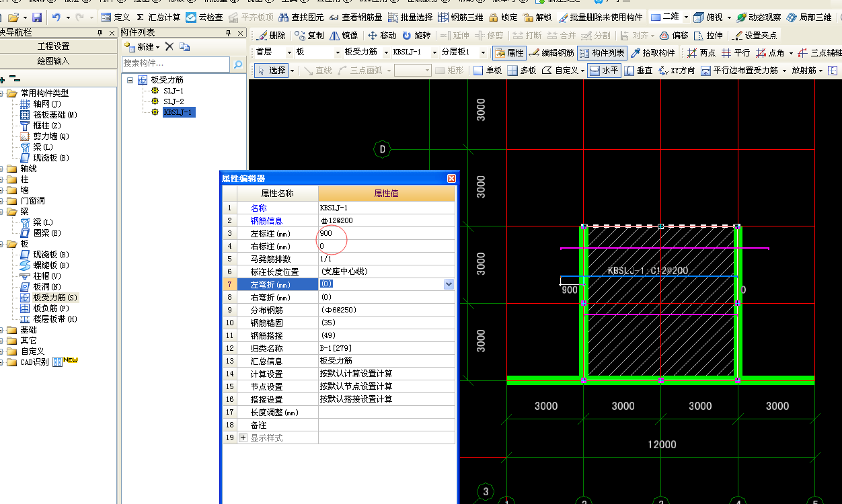Delete component icon in 构件列表 panel
The image size is (842, 504).
tap(169, 46)
